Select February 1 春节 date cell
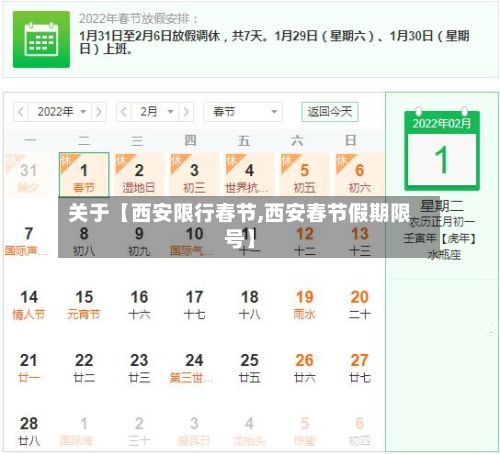Image resolution: width=500 pixels, height=454 pixels. (x=84, y=174)
